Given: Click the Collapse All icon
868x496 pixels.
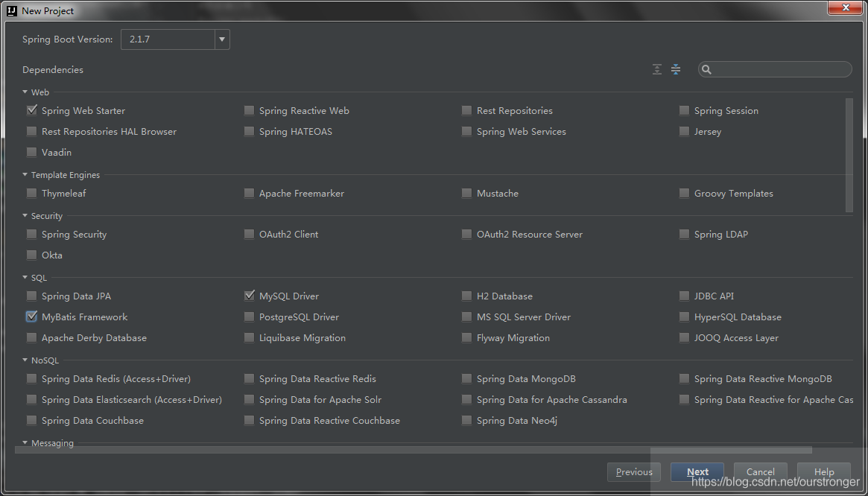Looking at the screenshot, I should (x=675, y=69).
